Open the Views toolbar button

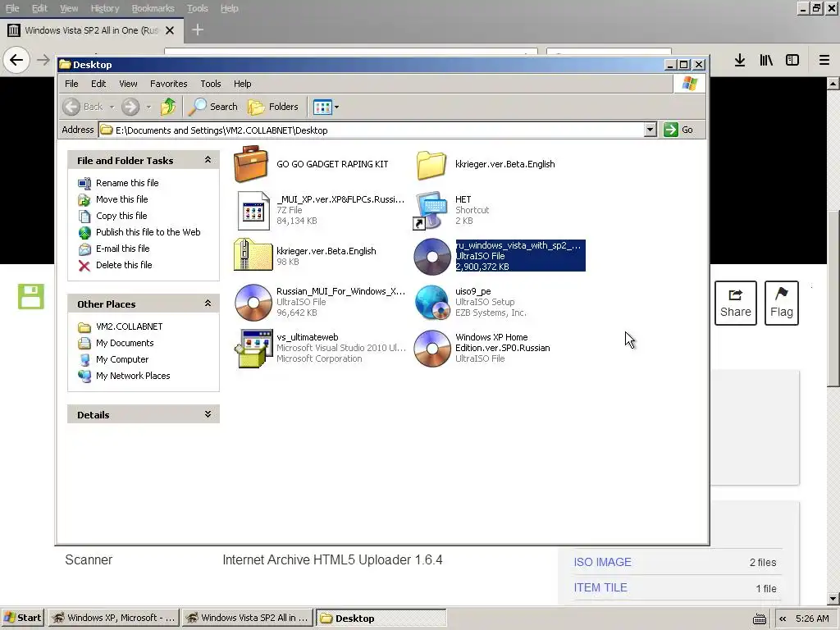pos(322,107)
